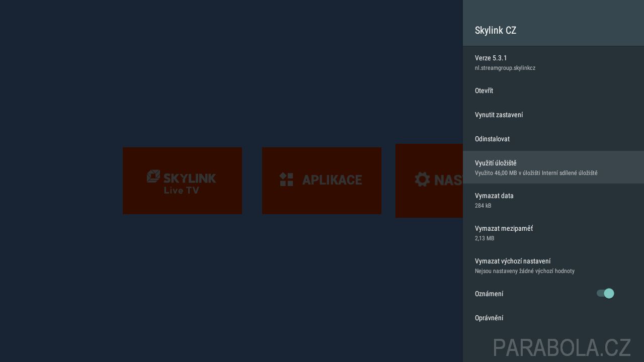Choose Odinstalovat to uninstall the app
The image size is (644, 362).
553,139
